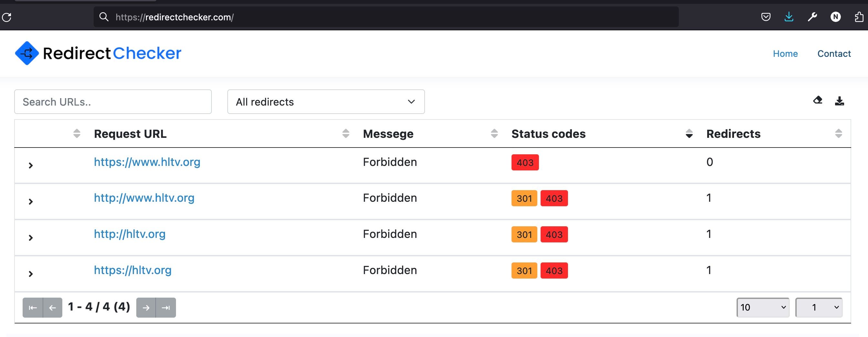Click the download results icon
The width and height of the screenshot is (868, 337).
839,101
